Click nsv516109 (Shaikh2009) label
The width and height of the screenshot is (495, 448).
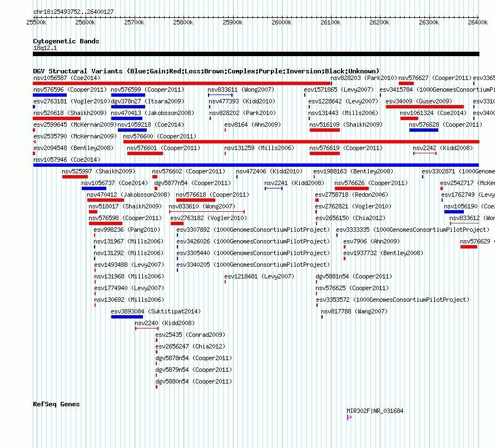[x=346, y=125]
